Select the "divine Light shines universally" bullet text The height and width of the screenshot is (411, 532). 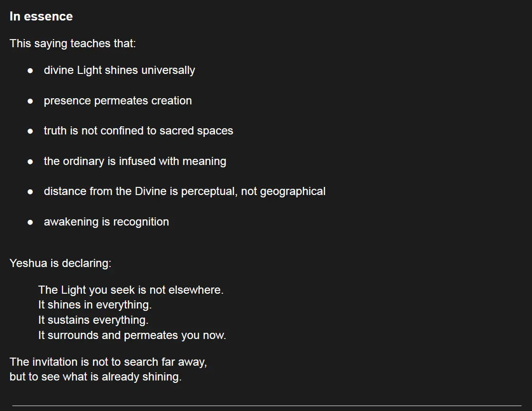pos(119,70)
